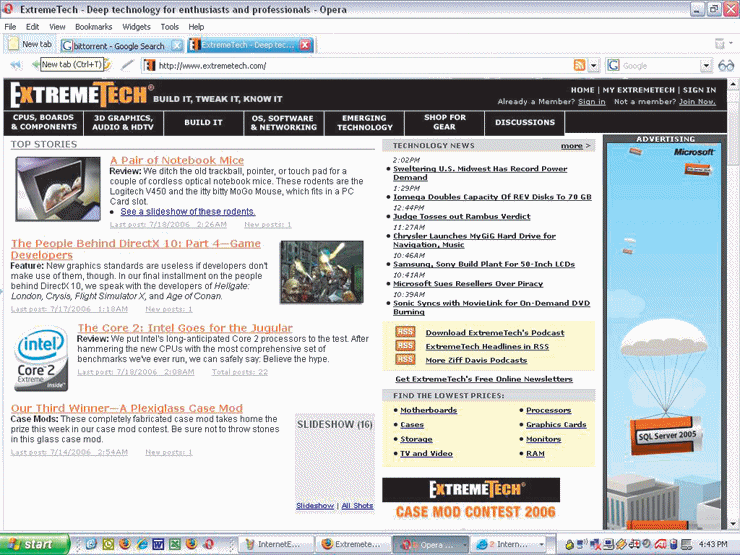This screenshot has height=555, width=740.
Task: Click the orange RSS feed icon in address bar
Action: tap(579, 65)
